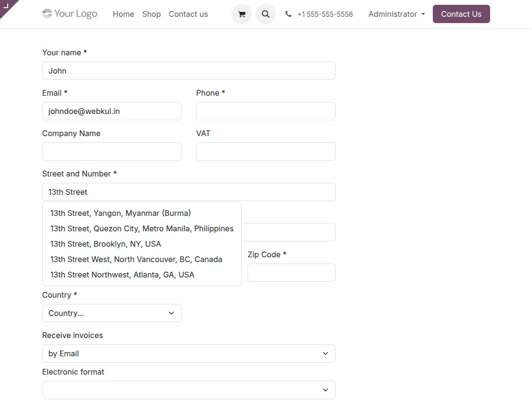Click inside the VAT input field
The height and width of the screenshot is (415, 532).
[265, 151]
